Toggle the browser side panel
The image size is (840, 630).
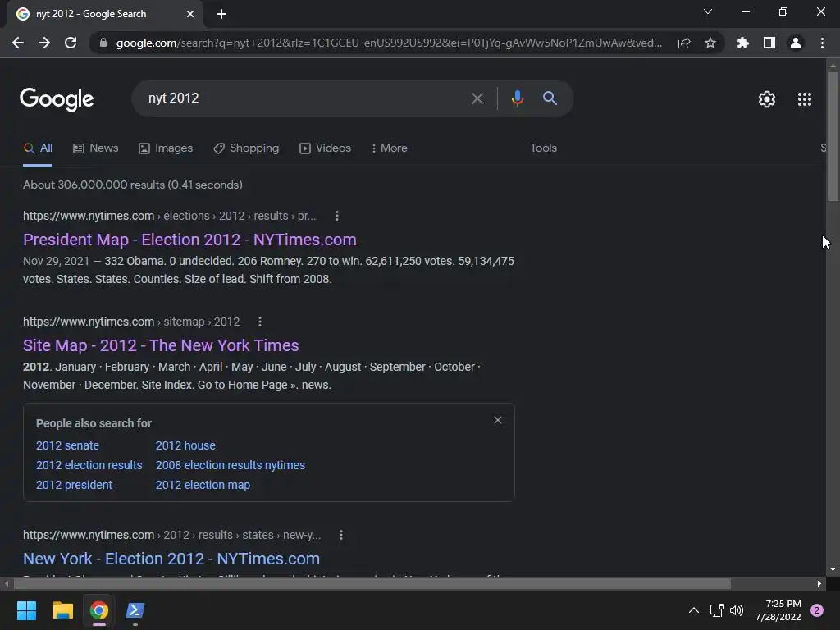(x=769, y=43)
